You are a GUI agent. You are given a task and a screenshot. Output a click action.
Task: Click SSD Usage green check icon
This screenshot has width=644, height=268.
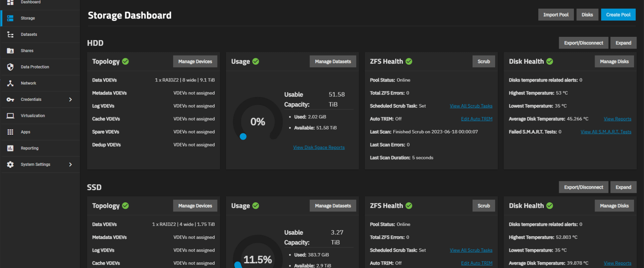[256, 206]
